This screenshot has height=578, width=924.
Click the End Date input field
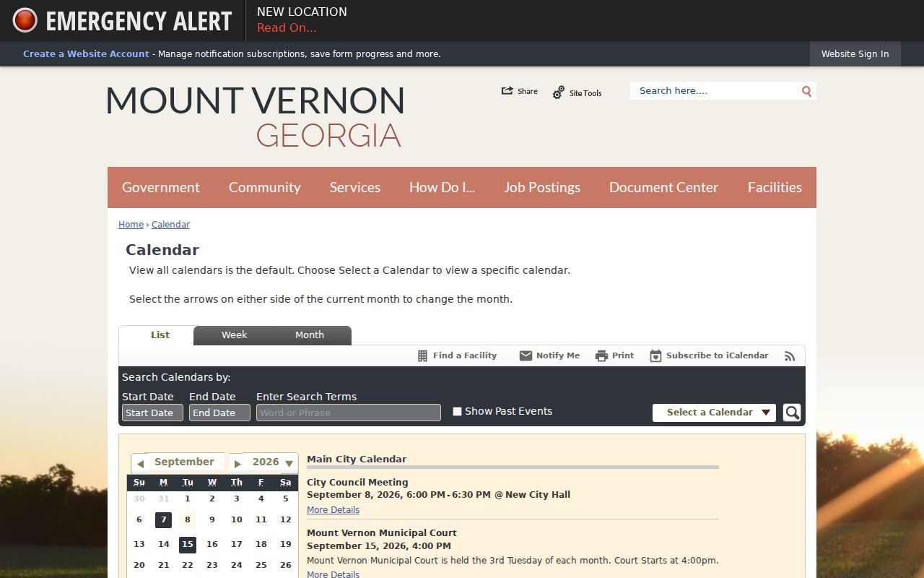coord(219,413)
